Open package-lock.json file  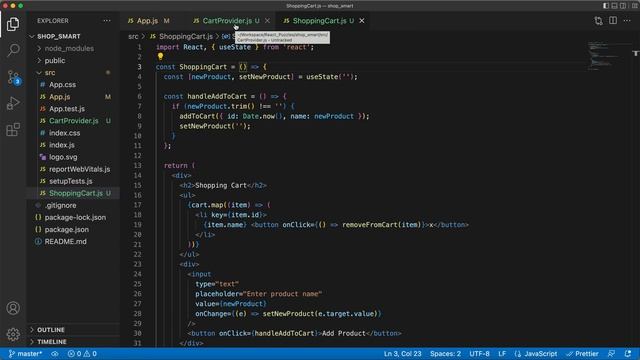75,217
